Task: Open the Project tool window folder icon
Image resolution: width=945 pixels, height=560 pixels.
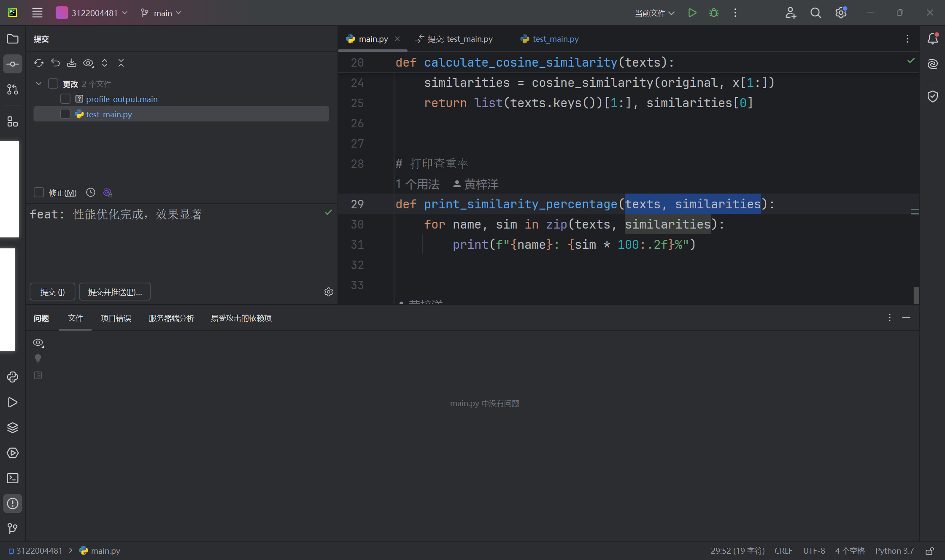Action: pos(13,39)
